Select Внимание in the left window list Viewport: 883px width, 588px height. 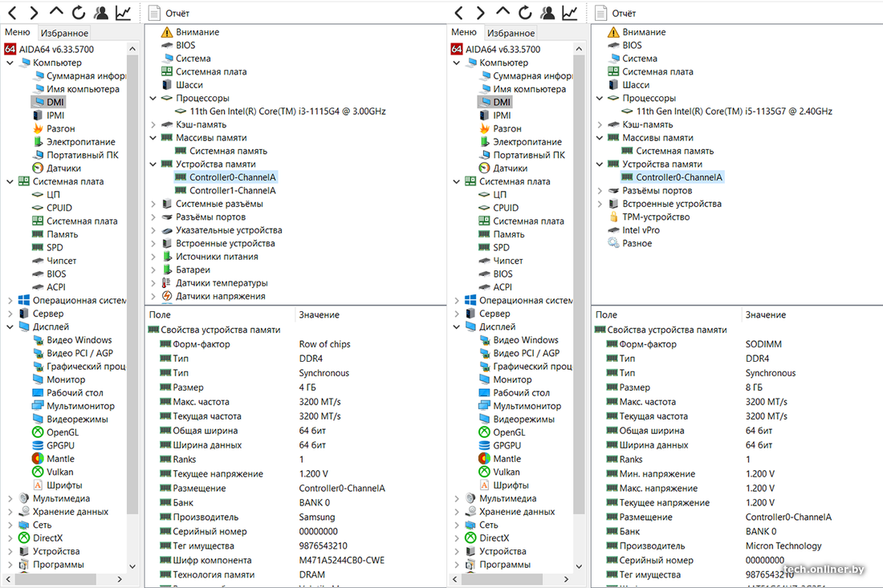click(190, 32)
